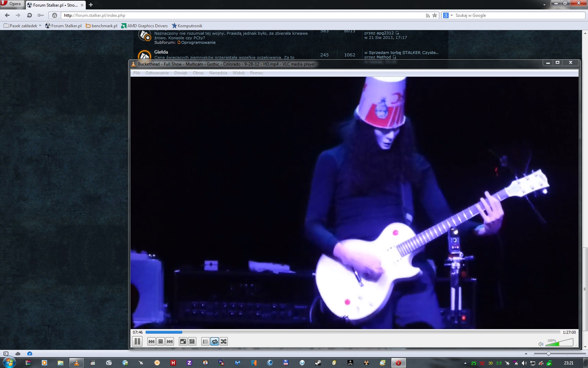
Task: Open AMD Graphics Drivers bookmark
Action: tap(144, 26)
